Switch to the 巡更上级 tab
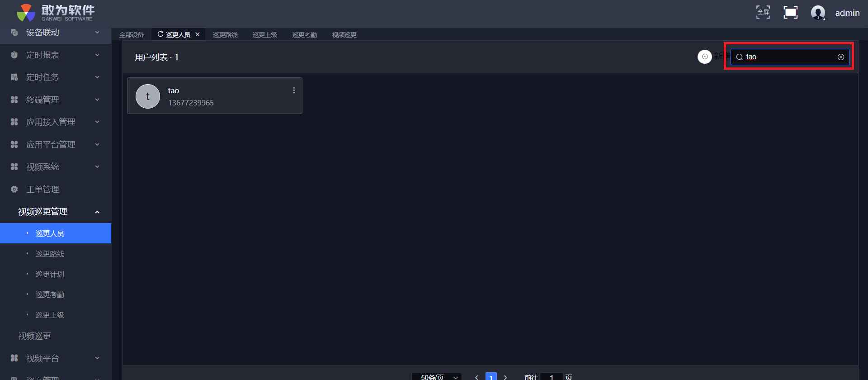868x380 pixels. (x=265, y=35)
